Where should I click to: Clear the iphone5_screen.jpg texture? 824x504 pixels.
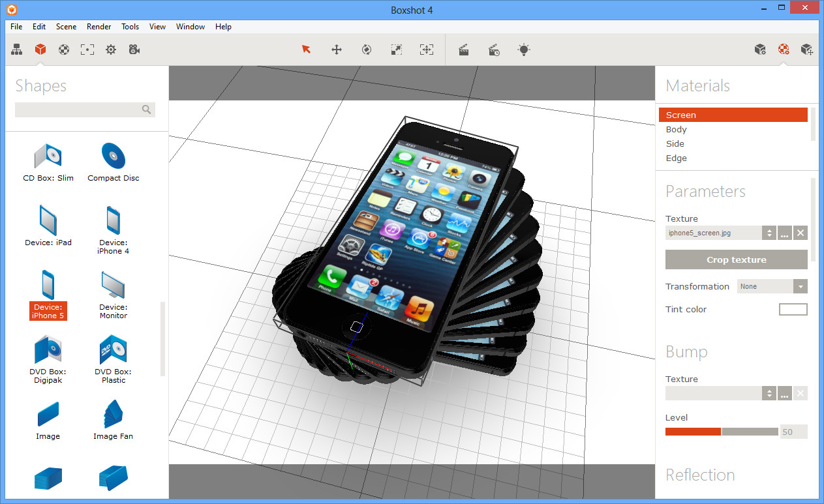pos(801,233)
